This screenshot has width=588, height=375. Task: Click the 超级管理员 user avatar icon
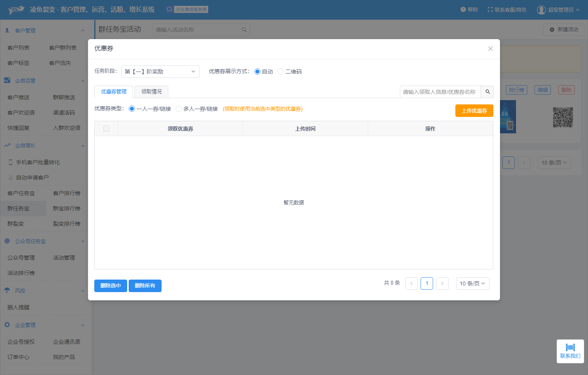(541, 10)
